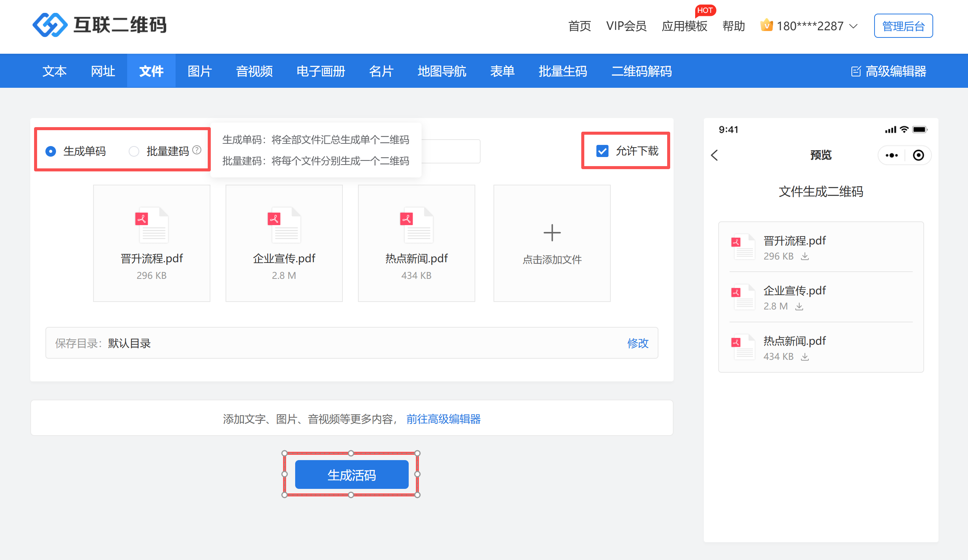Click download icon next to 热点新闻.pdf preview
Screen dimensions: 968x560
point(805,357)
